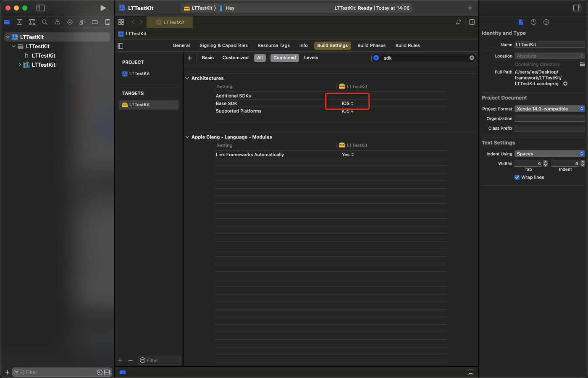
Task: Open the Library with the plus icon
Action: pyautogui.click(x=470, y=8)
